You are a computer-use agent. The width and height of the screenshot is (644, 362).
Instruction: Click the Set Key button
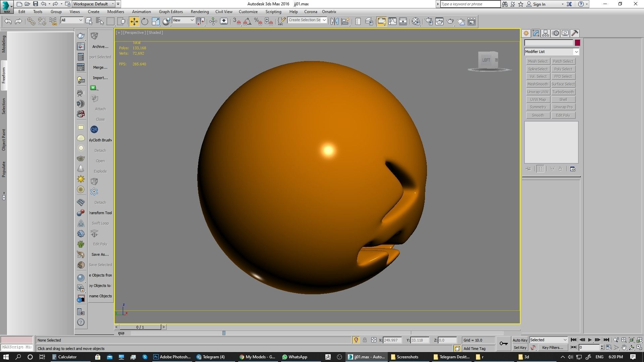520,348
